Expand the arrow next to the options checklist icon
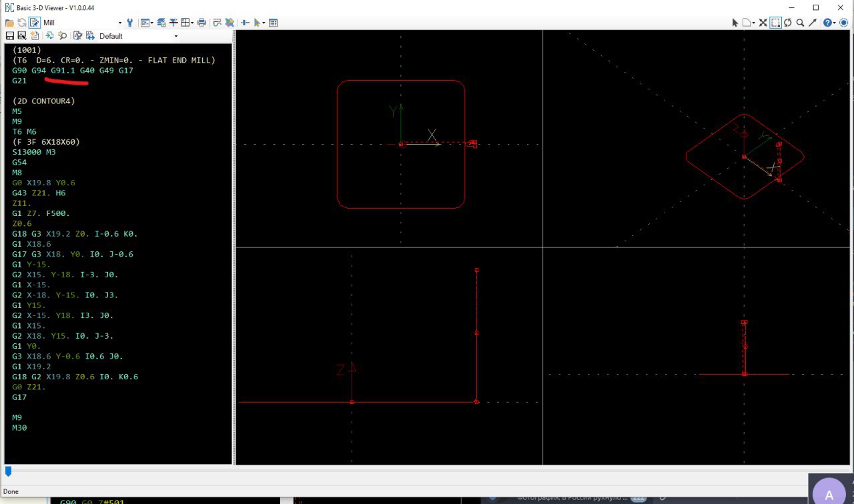This screenshot has height=504, width=854. click(x=152, y=23)
